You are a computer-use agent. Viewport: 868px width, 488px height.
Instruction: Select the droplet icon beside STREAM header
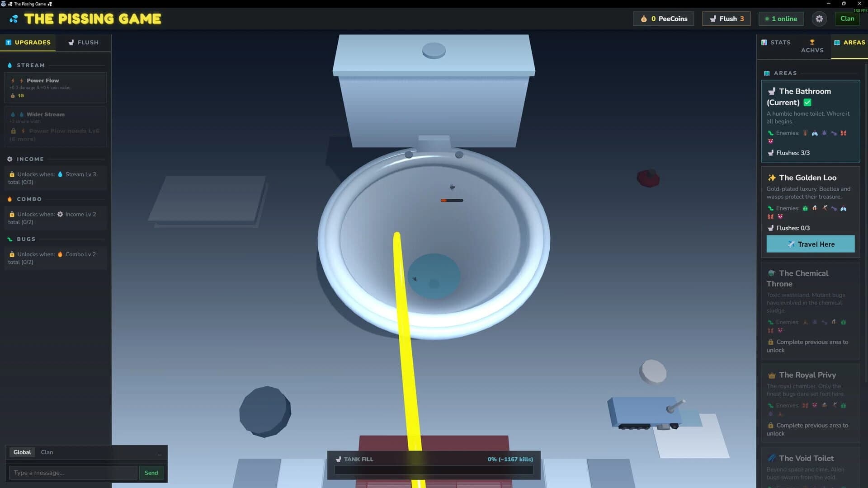[x=9, y=65]
